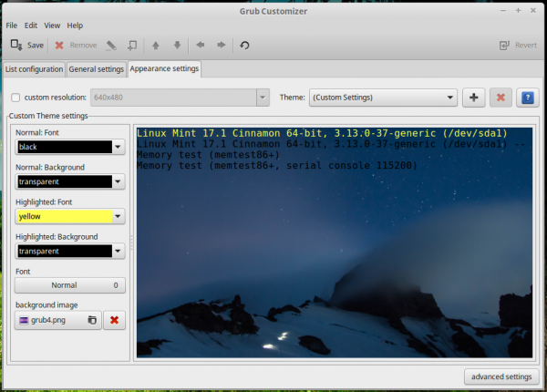Viewport: 547px width, 392px height.
Task: Click the folder icon beside grub4.png
Action: [92, 320]
